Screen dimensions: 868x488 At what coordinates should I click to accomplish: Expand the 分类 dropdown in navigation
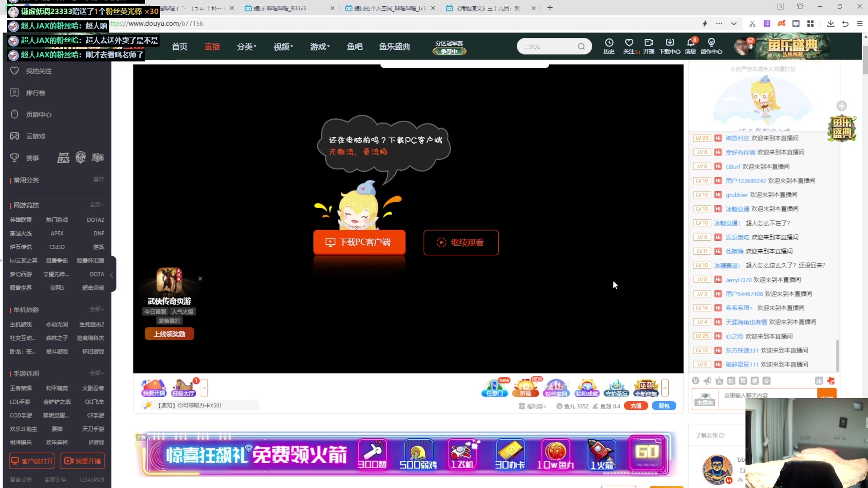(x=246, y=47)
